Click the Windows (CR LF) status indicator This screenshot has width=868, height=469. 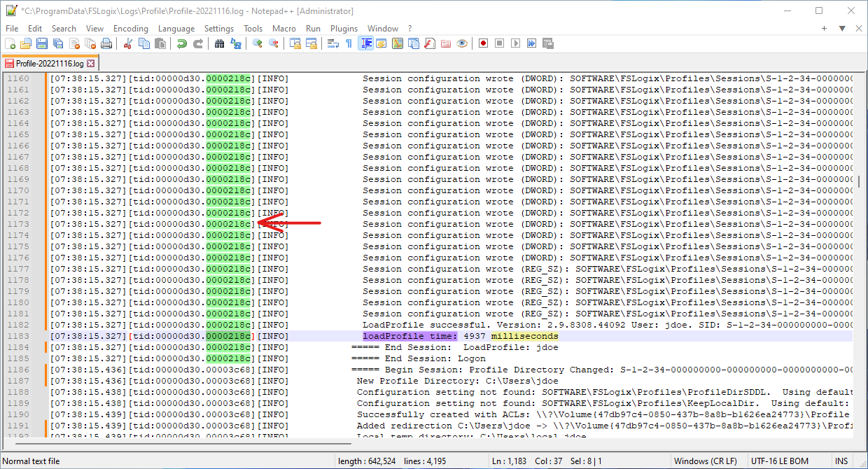(707, 462)
